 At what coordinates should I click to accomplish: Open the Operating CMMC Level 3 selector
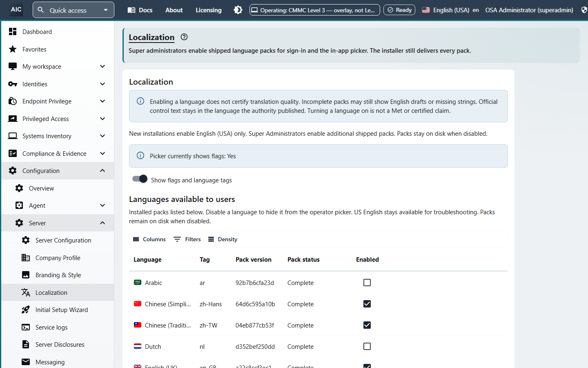315,10
